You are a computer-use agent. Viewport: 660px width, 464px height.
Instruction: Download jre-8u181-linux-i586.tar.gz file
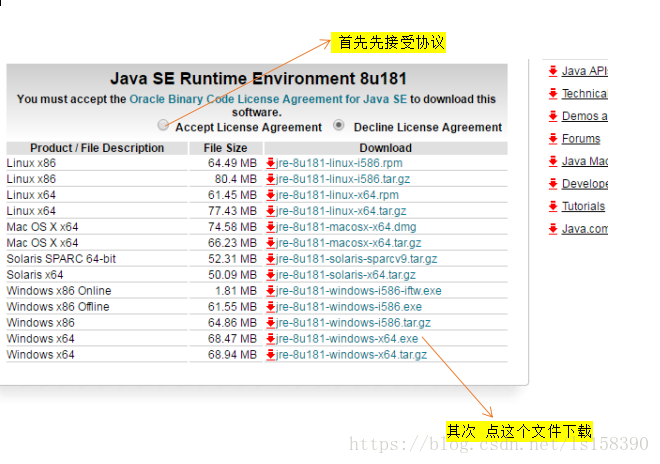(x=343, y=179)
